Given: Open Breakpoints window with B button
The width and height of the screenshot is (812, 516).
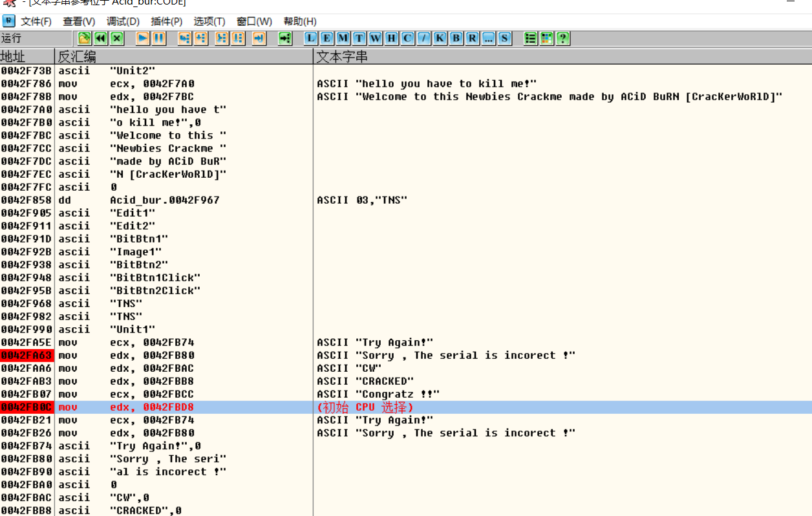Looking at the screenshot, I should pos(456,38).
